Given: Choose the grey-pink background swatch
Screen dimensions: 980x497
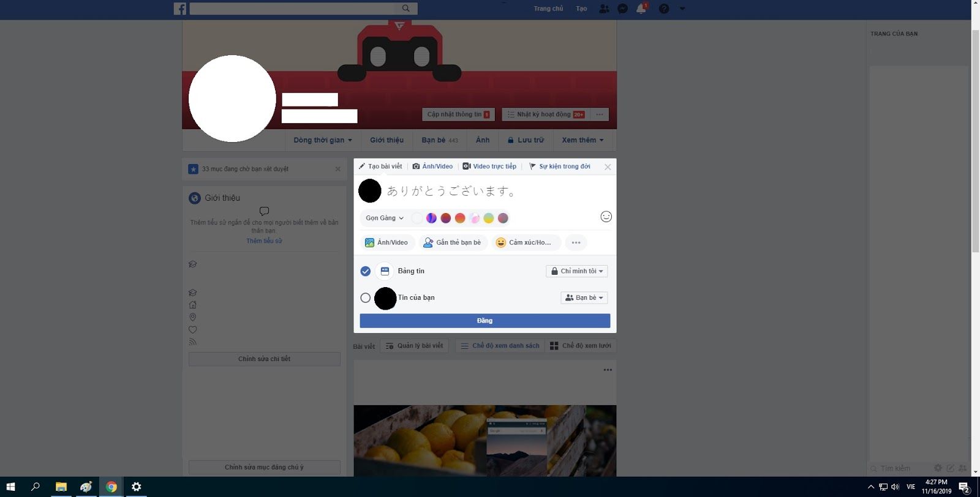Looking at the screenshot, I should click(503, 218).
